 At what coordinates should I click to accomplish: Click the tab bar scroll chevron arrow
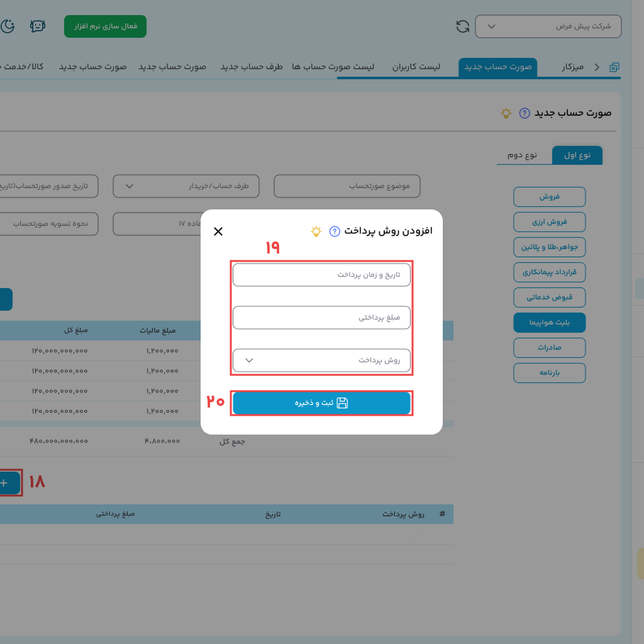[596, 67]
